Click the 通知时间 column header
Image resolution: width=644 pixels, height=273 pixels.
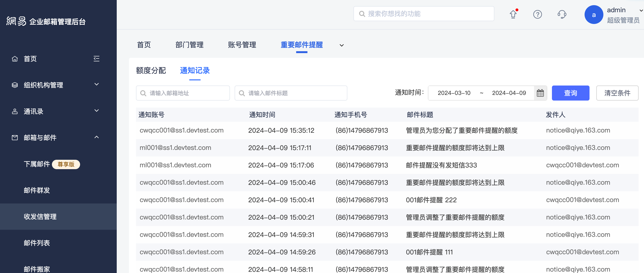262,114
